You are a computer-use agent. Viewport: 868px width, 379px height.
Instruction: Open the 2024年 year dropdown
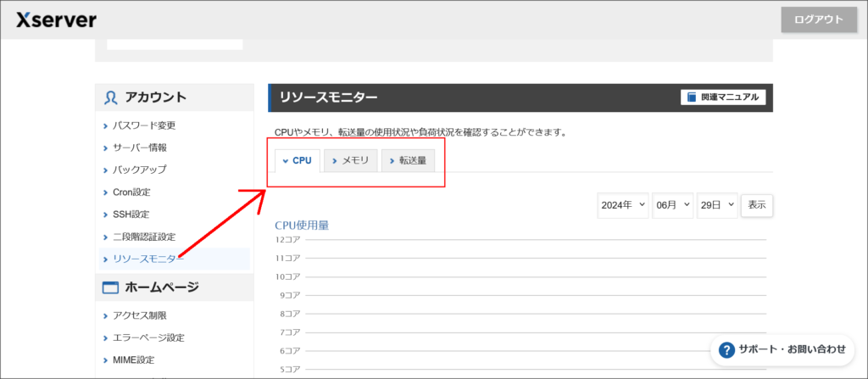623,205
